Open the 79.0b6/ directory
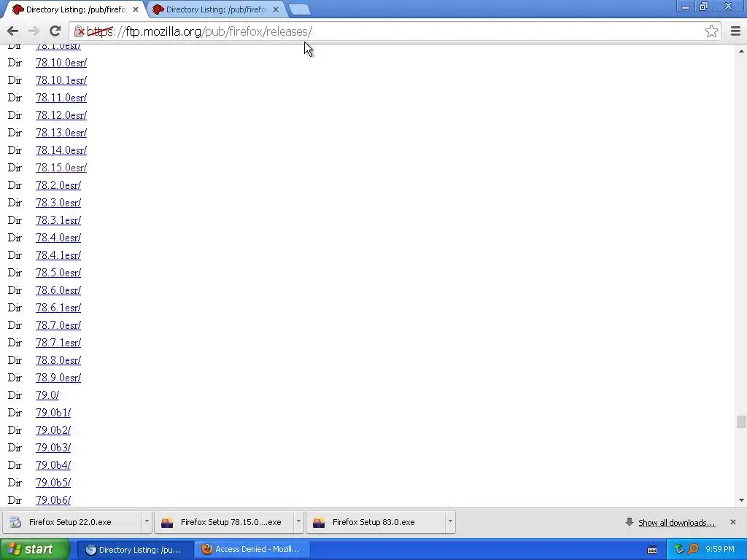The height and width of the screenshot is (560, 747). pos(53,500)
